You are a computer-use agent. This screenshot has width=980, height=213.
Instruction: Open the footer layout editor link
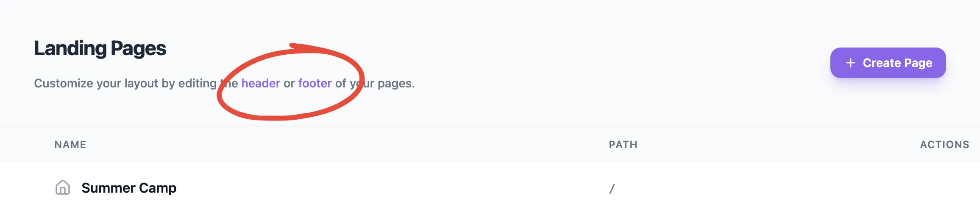pos(315,83)
